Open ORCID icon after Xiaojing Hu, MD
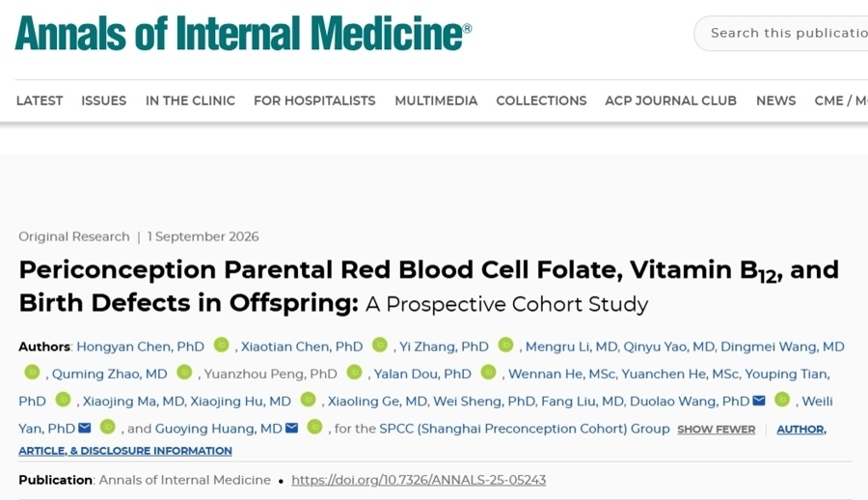 click(x=309, y=399)
